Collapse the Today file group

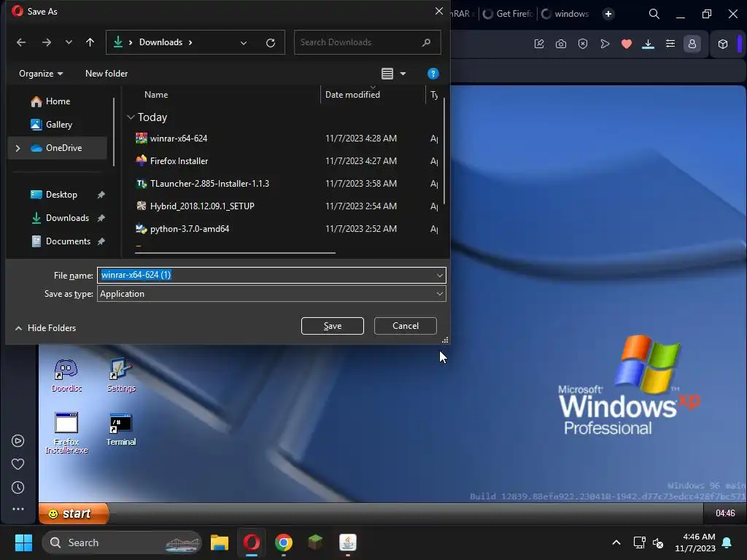pos(131,117)
